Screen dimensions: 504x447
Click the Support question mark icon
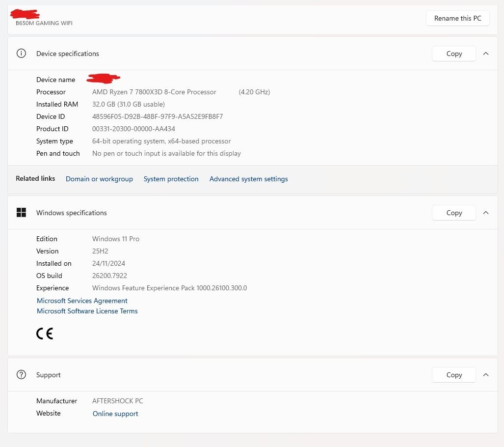click(21, 375)
